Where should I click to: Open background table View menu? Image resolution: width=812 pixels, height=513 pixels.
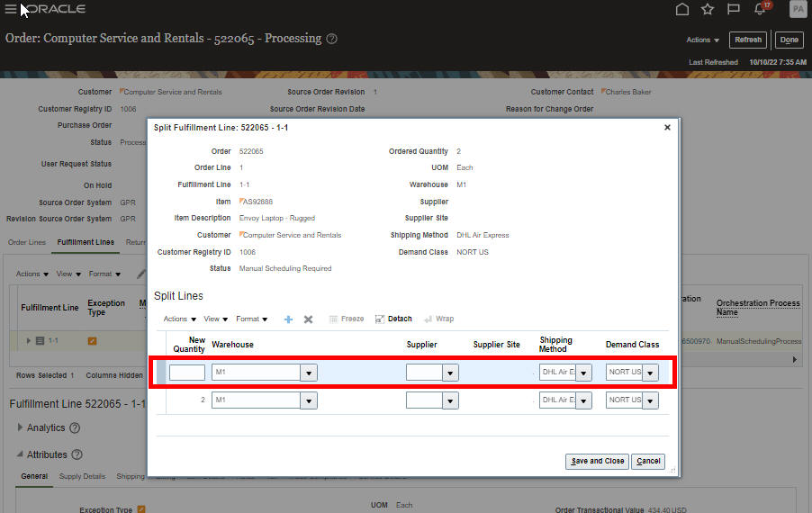pyautogui.click(x=68, y=274)
